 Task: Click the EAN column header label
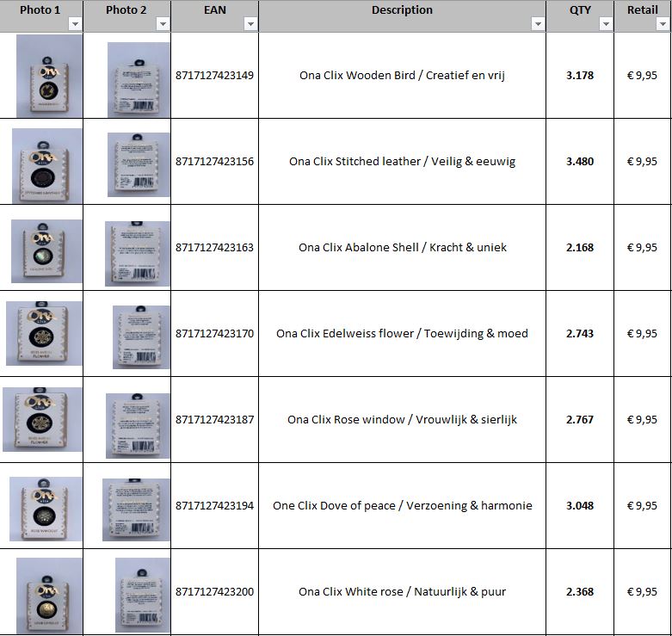click(215, 9)
